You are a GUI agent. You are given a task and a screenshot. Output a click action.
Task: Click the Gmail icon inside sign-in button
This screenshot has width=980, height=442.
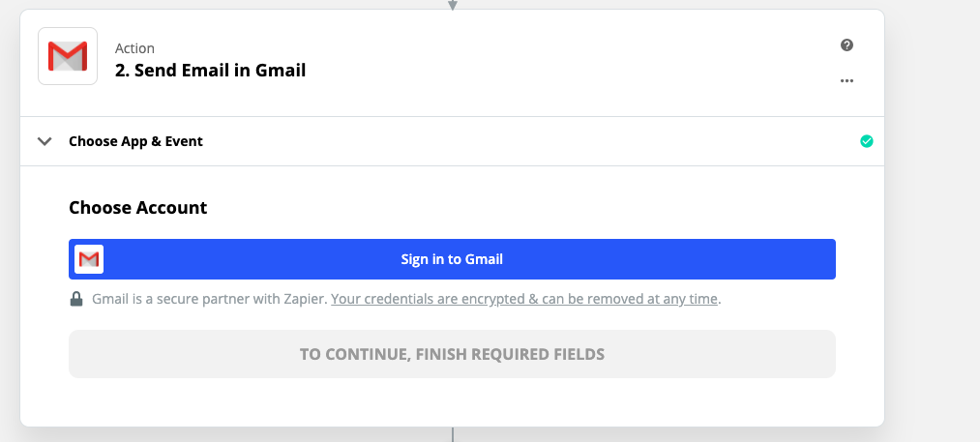[89, 259]
